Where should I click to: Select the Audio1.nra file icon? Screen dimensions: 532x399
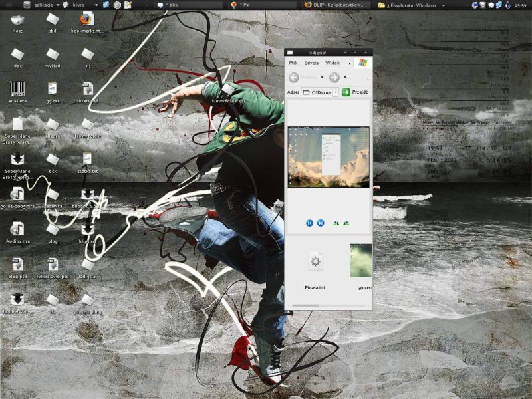click(x=17, y=229)
